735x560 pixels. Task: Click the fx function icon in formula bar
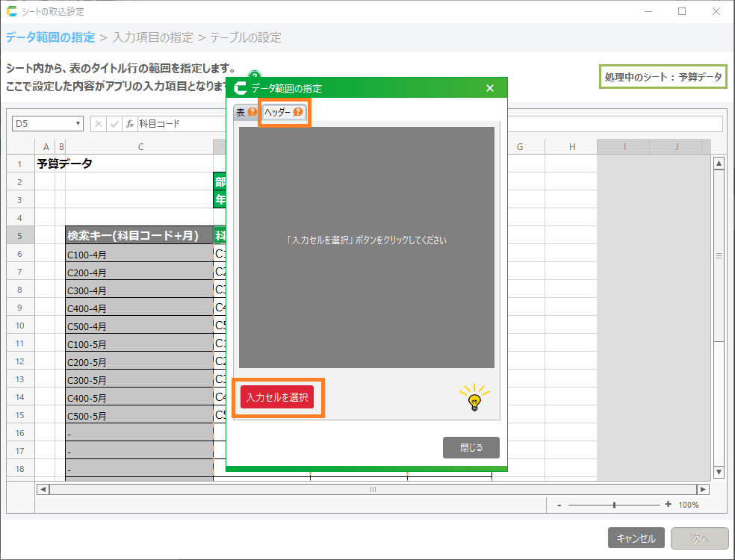[x=129, y=124]
